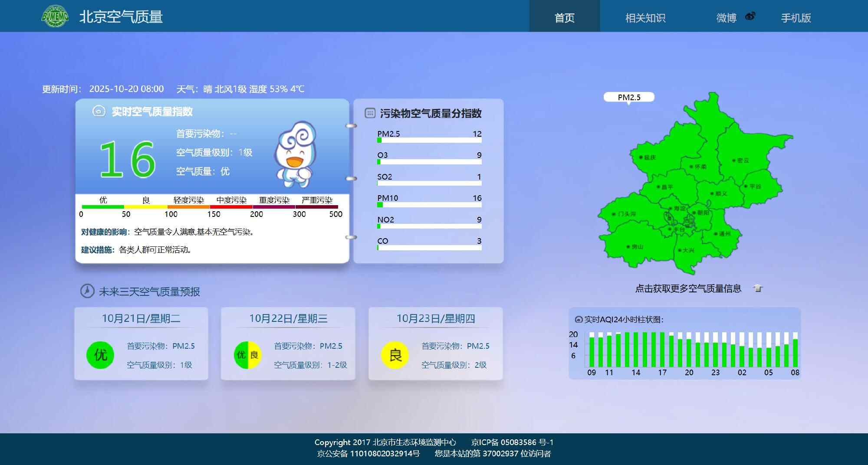This screenshot has width=868, height=465.
Task: Open the 相关知识 tab
Action: click(x=645, y=18)
